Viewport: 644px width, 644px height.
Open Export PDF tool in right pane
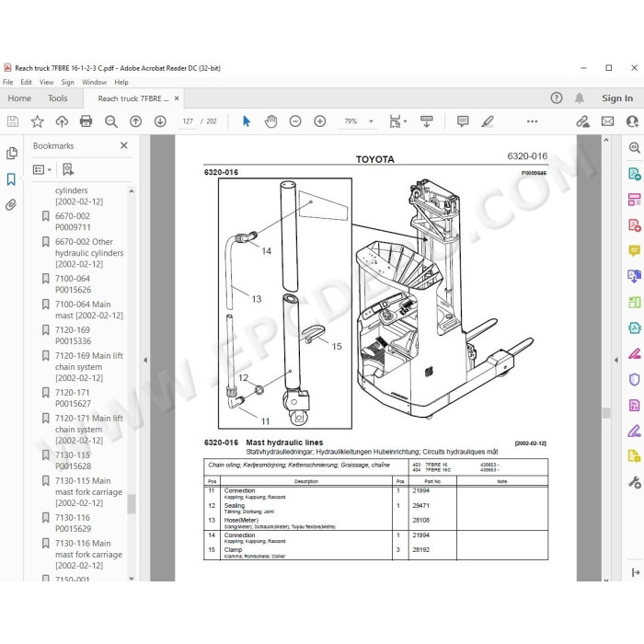coord(634,174)
